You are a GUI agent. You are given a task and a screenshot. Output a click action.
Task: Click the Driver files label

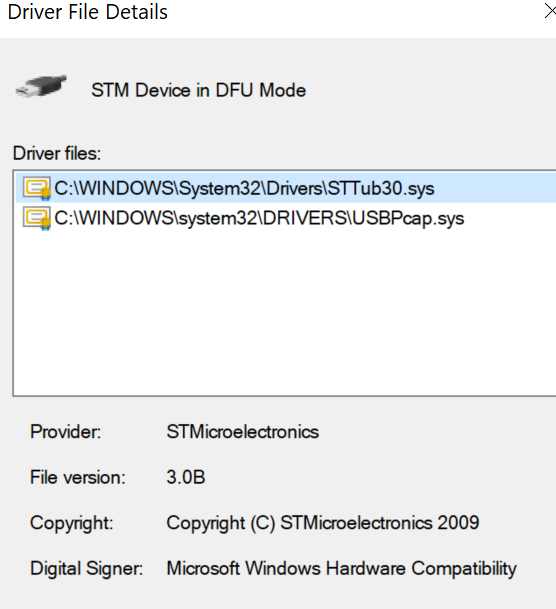(57, 153)
